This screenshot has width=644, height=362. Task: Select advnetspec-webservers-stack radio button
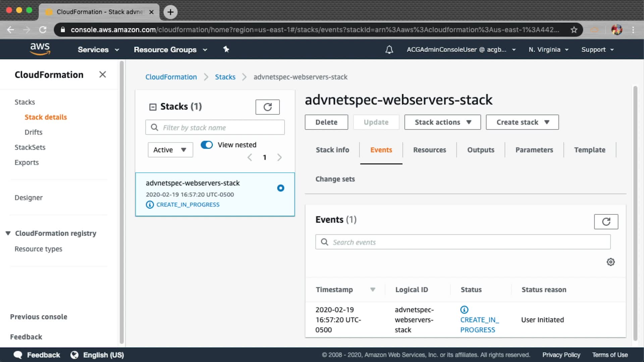tap(281, 188)
